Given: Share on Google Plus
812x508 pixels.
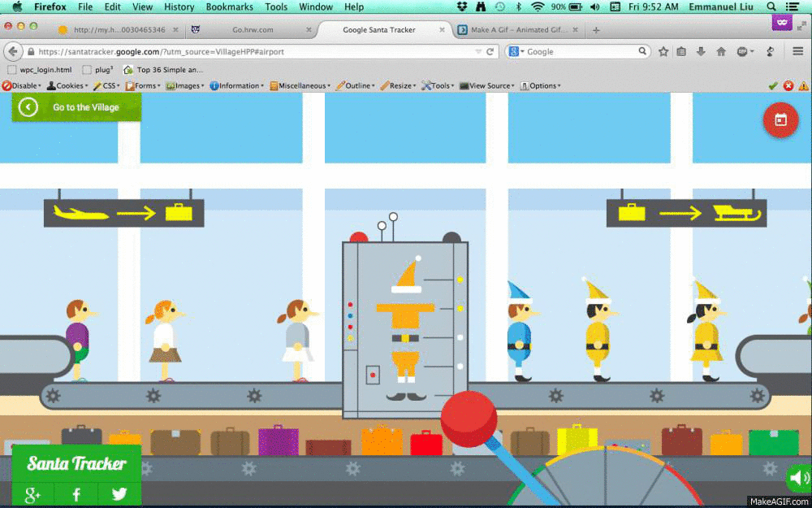Looking at the screenshot, I should (32, 494).
